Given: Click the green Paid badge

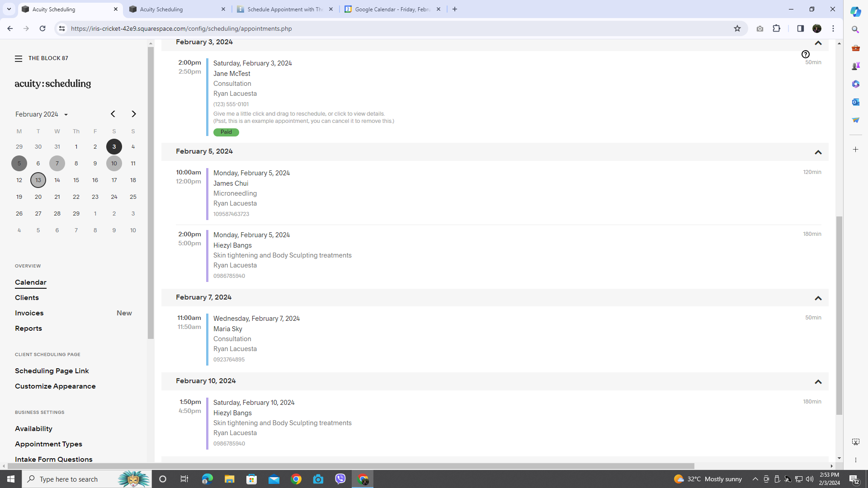Looking at the screenshot, I should [226, 132].
